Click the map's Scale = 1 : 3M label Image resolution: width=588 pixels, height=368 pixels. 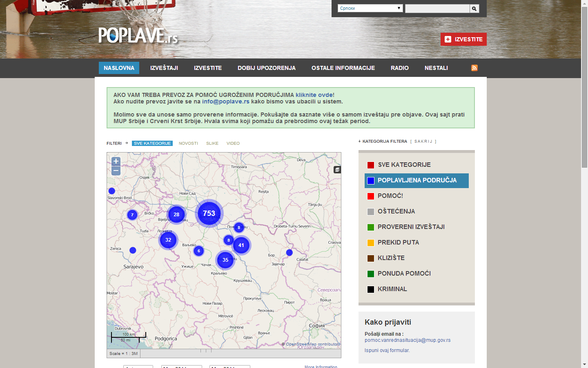tap(123, 353)
